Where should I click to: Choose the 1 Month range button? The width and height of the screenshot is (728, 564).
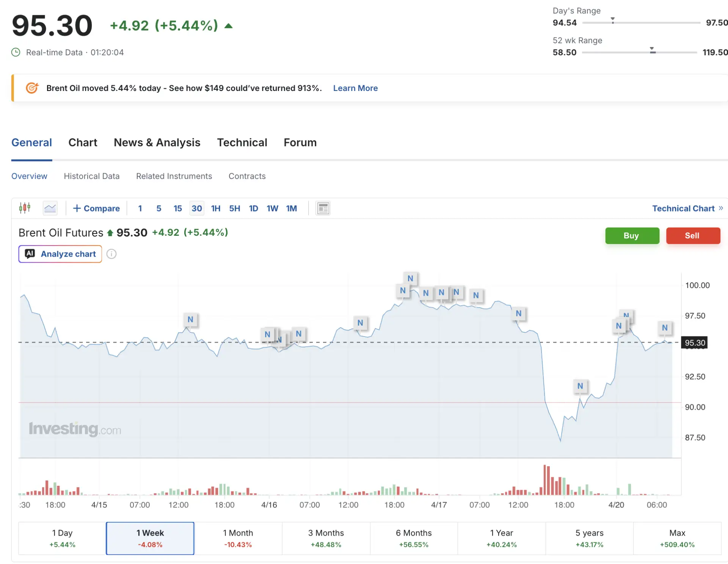click(x=238, y=538)
